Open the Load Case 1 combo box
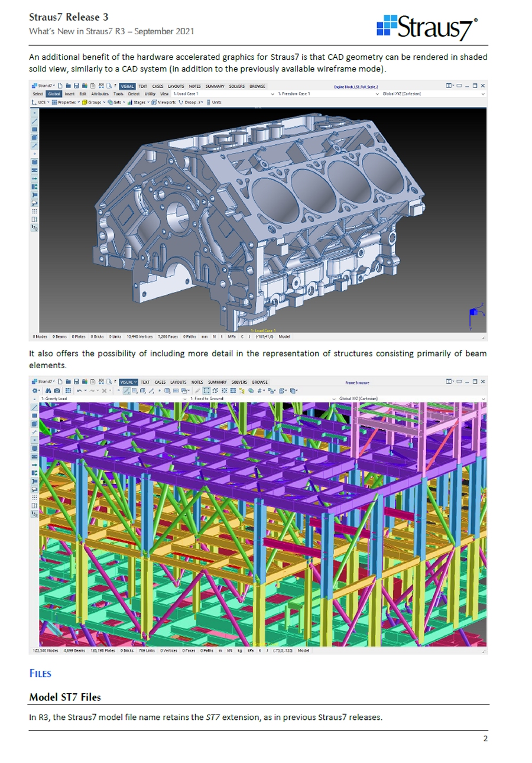 point(223,94)
